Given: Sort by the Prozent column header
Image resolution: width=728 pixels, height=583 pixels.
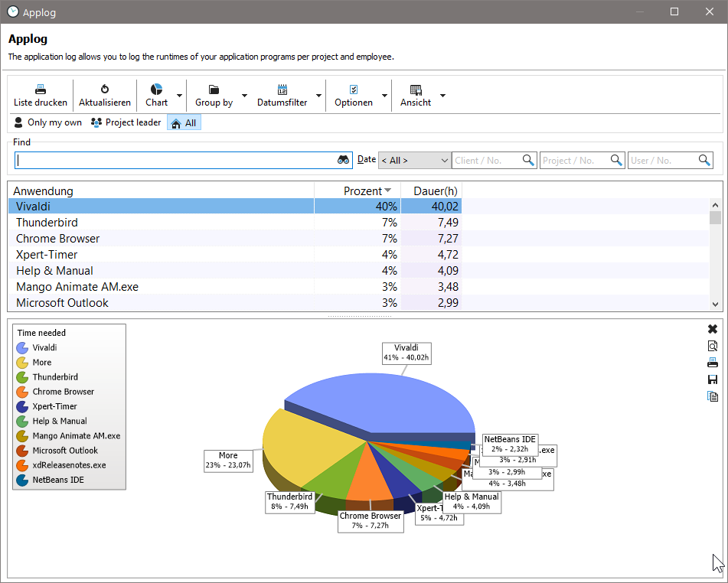Looking at the screenshot, I should 357,191.
